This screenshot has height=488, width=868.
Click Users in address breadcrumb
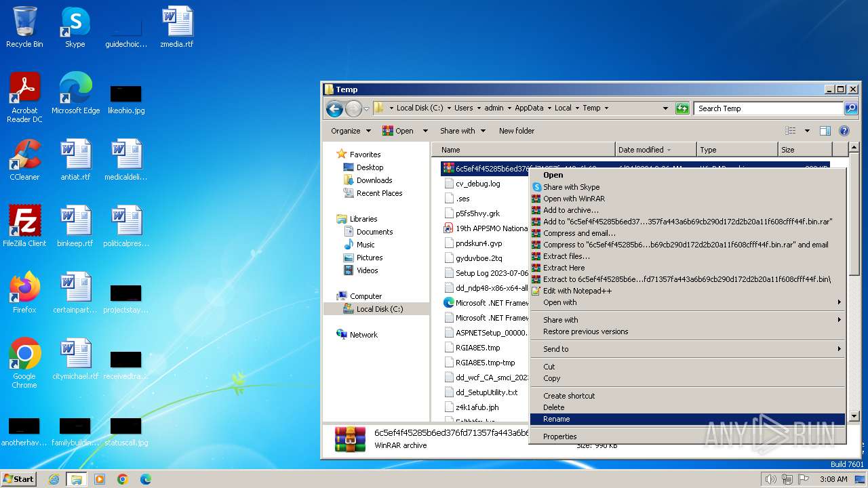(x=464, y=108)
